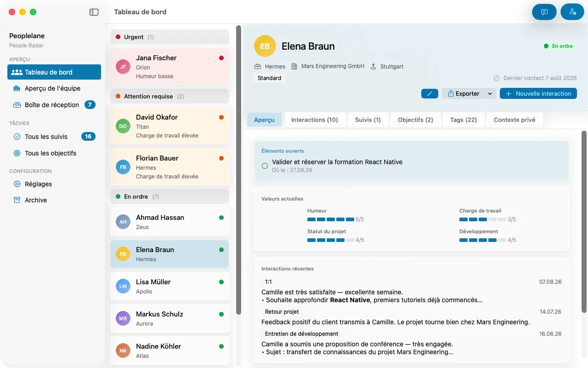
Task: Click the share icon on Exporter
Action: click(451, 93)
